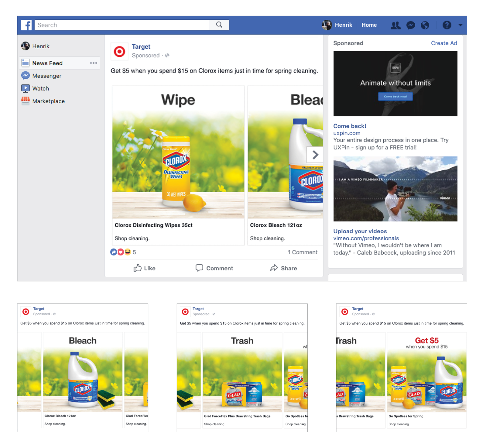Open the Target page name link in the main post

[x=141, y=47]
